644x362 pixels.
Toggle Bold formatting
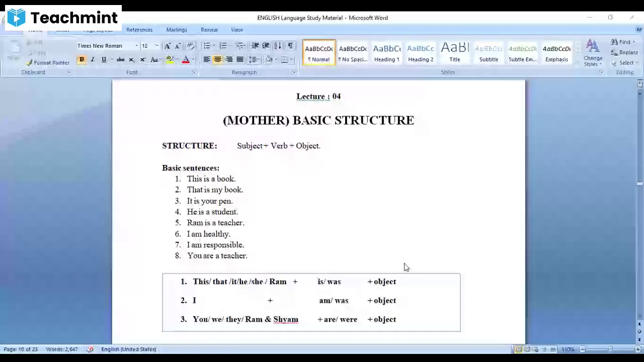(81, 59)
